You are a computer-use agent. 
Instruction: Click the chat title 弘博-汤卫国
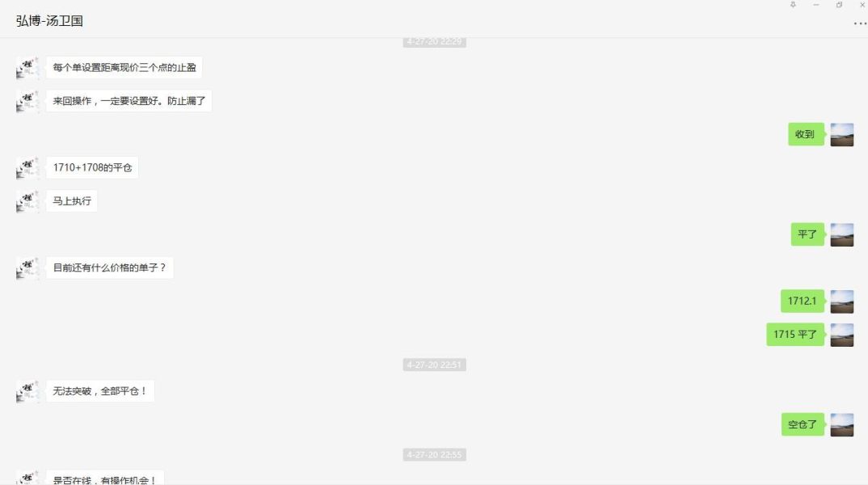click(x=49, y=21)
